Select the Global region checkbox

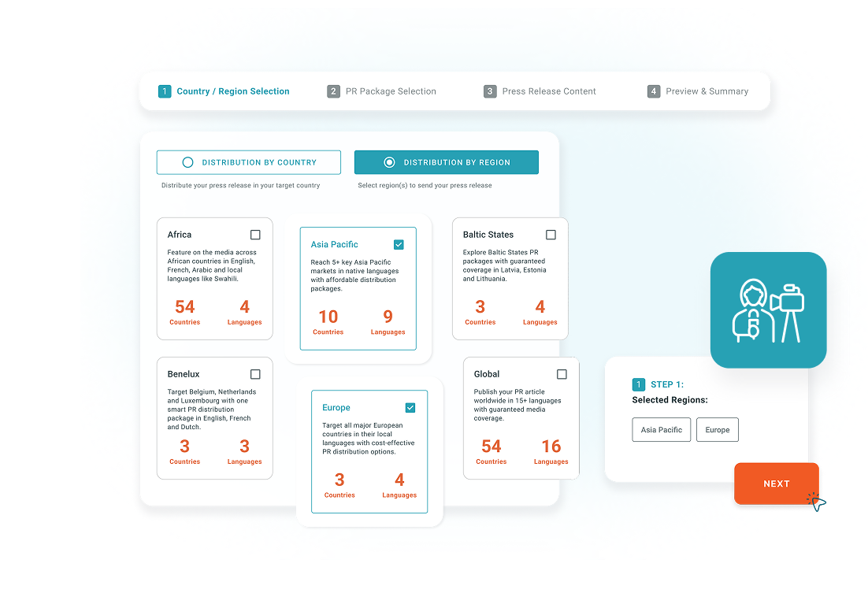click(562, 374)
